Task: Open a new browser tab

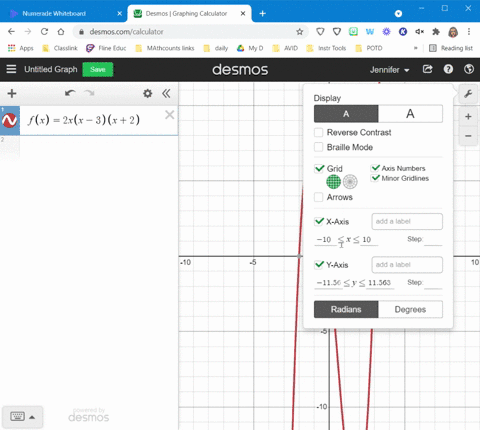Action: coord(263,14)
